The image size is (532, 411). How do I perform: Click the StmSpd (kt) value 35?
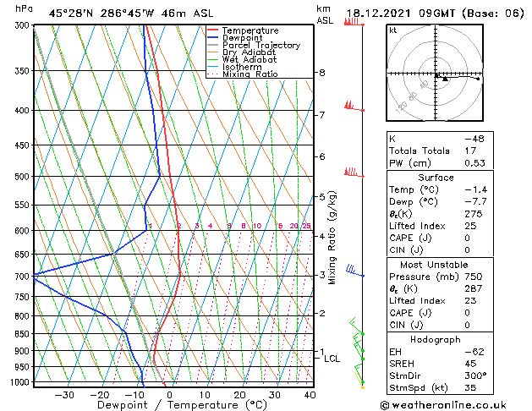(470, 388)
